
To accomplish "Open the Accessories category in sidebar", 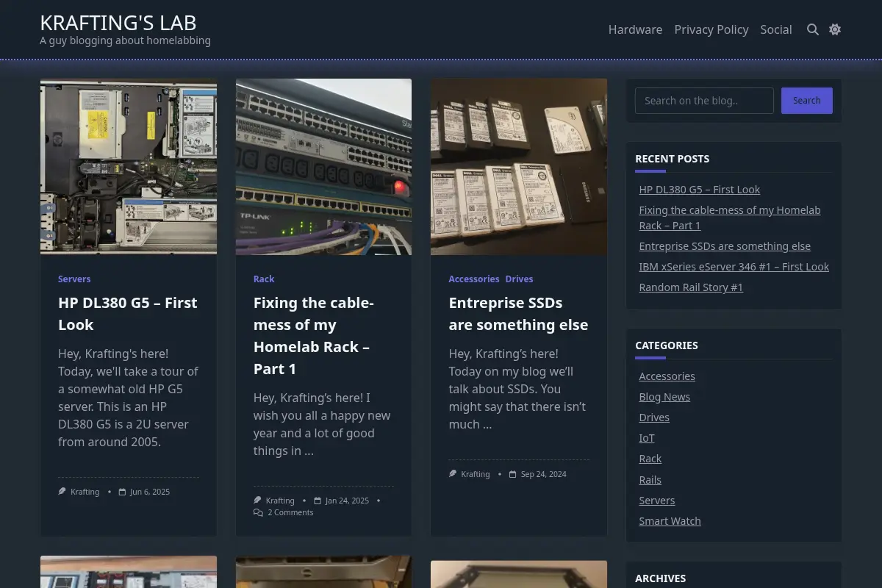I will 667,376.
